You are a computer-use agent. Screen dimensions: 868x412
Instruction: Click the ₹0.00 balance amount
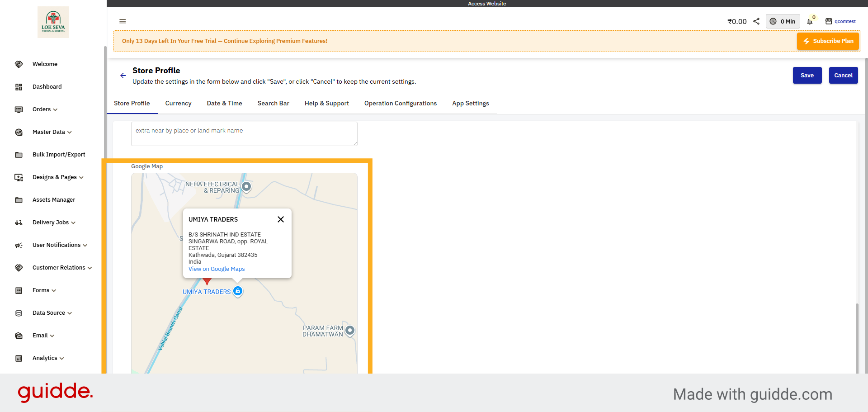pos(737,21)
